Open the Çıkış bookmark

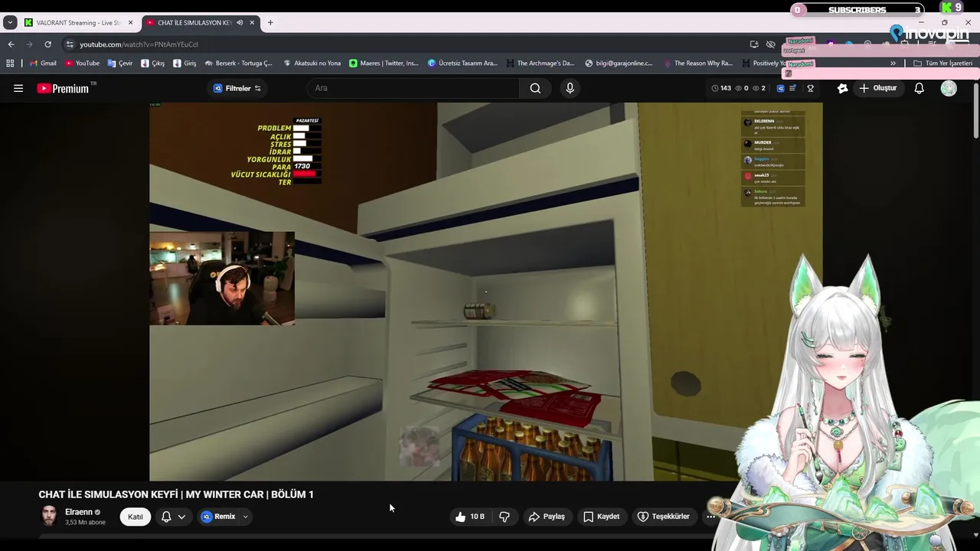point(153,64)
